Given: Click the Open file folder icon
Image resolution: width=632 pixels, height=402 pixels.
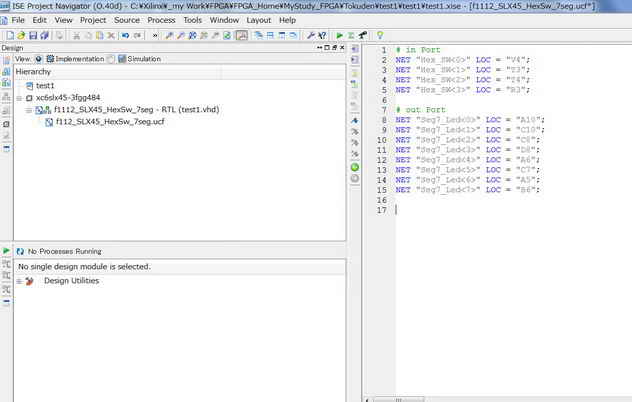Looking at the screenshot, I should 21,35.
